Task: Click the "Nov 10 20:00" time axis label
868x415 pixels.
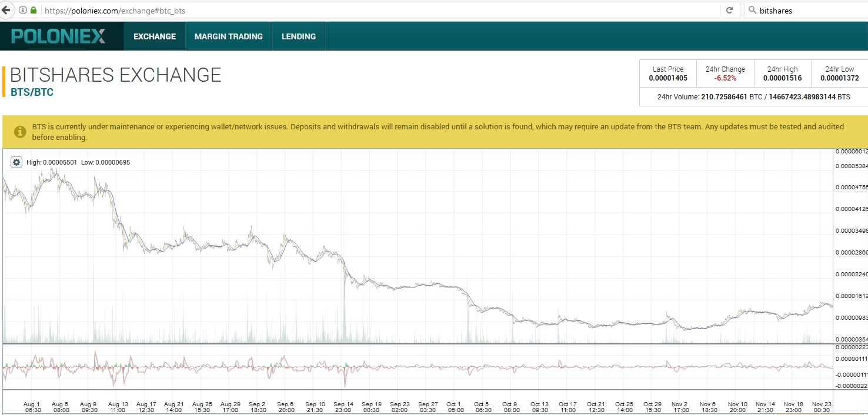Action: tap(737, 407)
